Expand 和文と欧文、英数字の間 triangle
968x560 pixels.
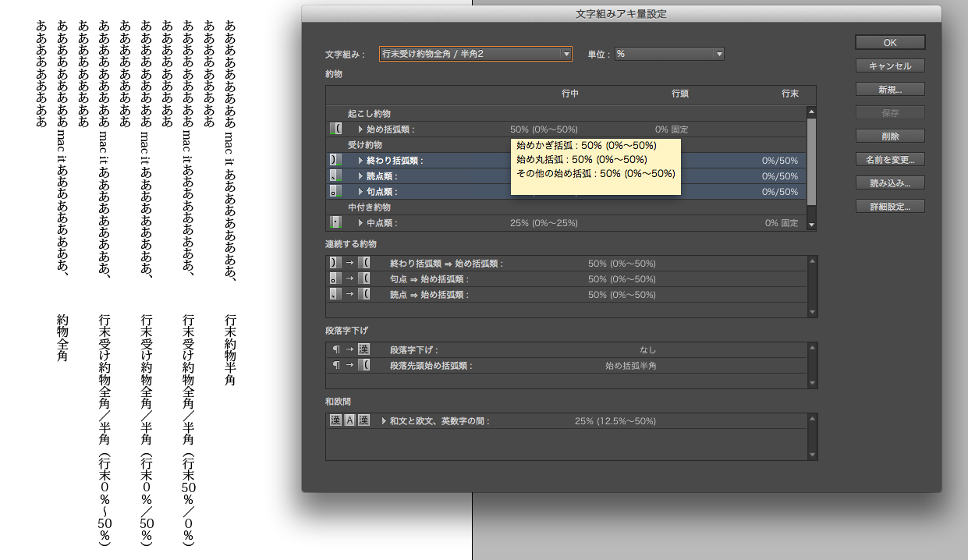[x=384, y=421]
